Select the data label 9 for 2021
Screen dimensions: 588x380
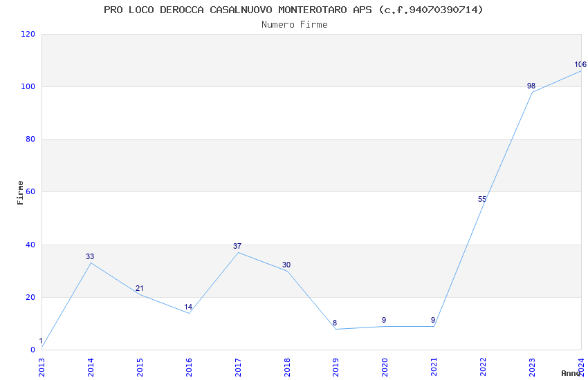(433, 320)
